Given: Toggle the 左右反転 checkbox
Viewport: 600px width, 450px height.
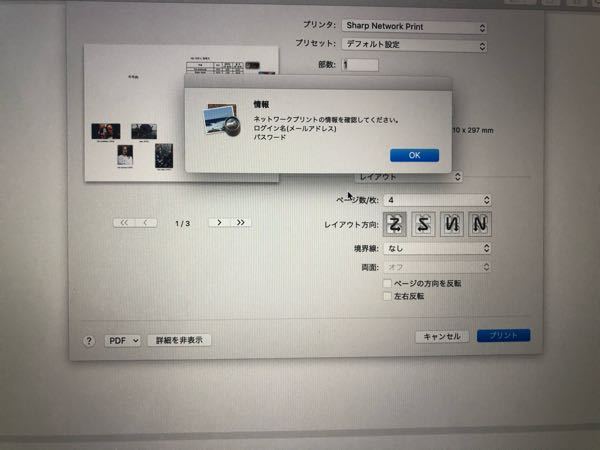Looking at the screenshot, I should coord(388,296).
